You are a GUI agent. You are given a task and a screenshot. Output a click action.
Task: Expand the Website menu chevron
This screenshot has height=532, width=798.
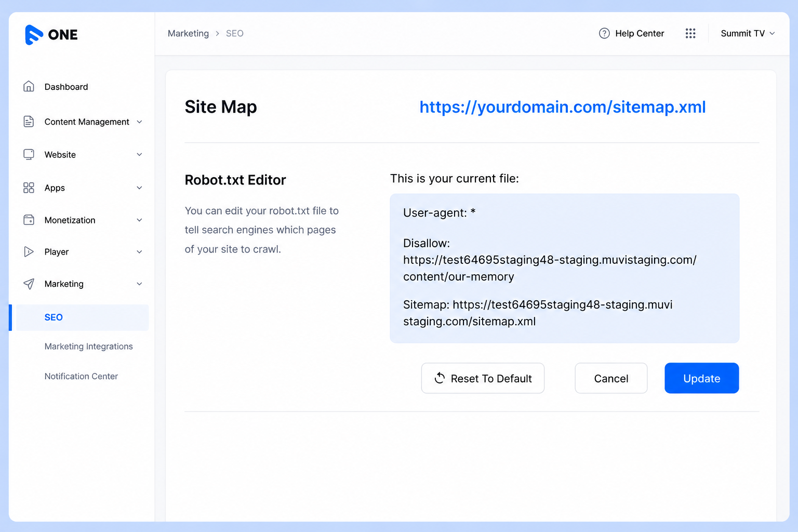pyautogui.click(x=139, y=154)
